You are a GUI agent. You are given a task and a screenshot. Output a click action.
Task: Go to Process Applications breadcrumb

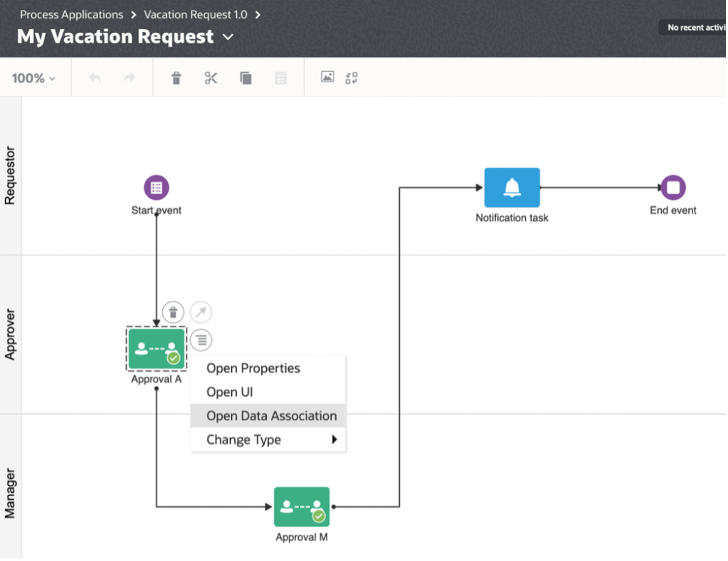pyautogui.click(x=71, y=14)
